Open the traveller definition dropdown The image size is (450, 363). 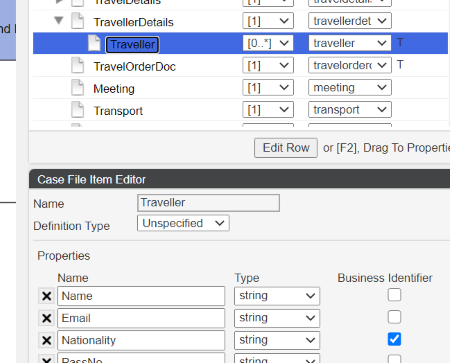pyautogui.click(x=350, y=43)
